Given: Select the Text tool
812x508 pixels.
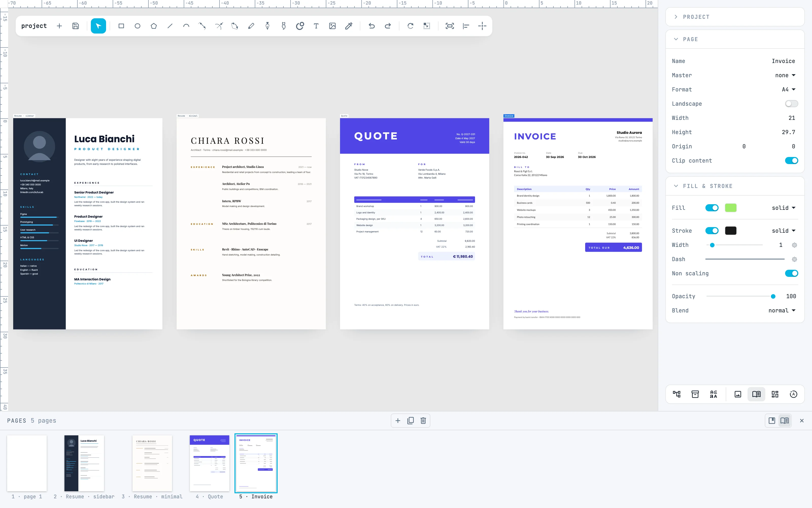Looking at the screenshot, I should [x=316, y=26].
